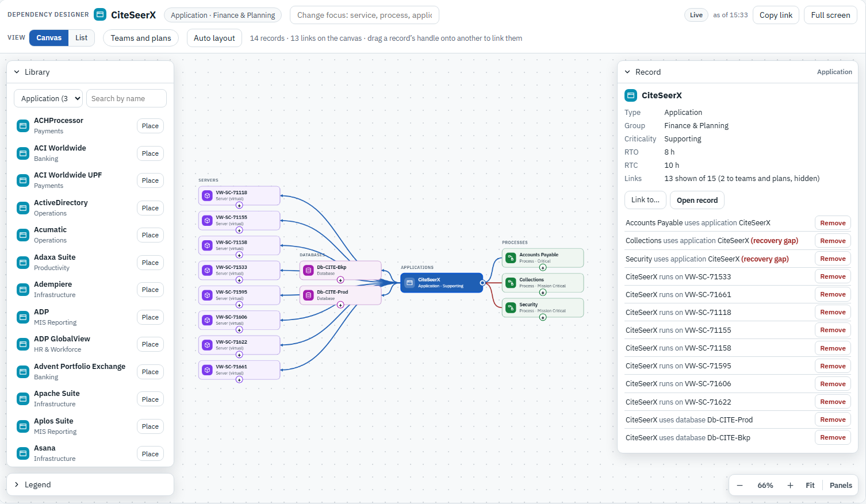Open the Application type dropdown in Library
866x504 pixels.
(48, 98)
